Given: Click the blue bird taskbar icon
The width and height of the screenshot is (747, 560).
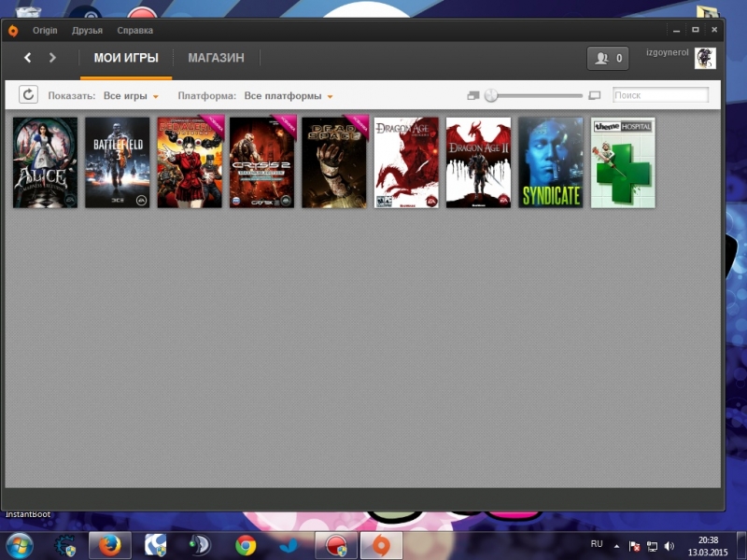Looking at the screenshot, I should click(x=289, y=545).
